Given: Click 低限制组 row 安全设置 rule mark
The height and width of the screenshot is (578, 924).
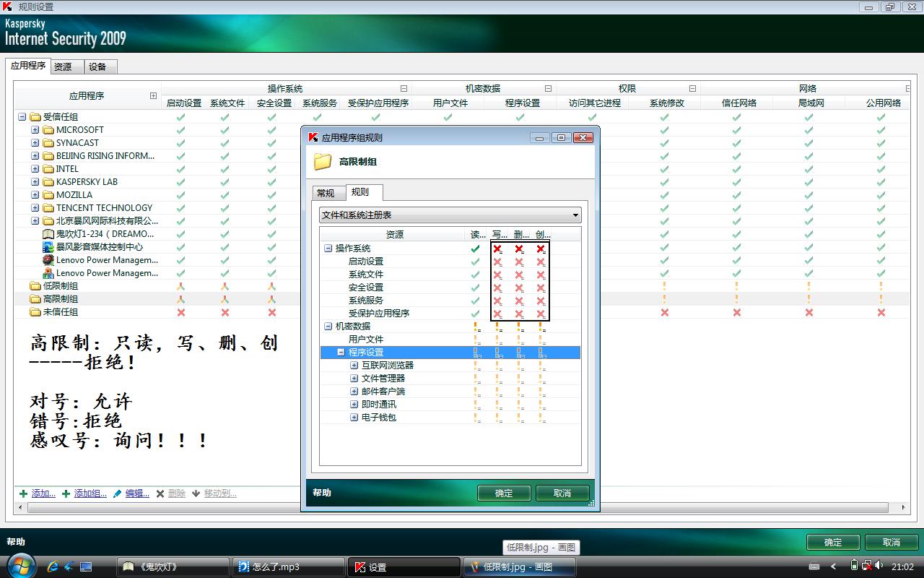Looking at the screenshot, I should tap(271, 286).
